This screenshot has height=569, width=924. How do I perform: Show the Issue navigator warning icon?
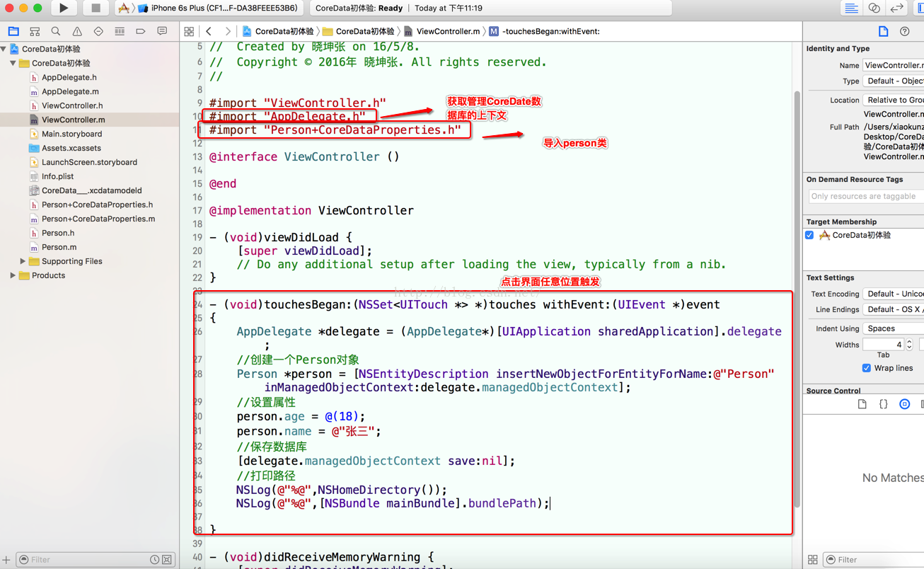77,32
